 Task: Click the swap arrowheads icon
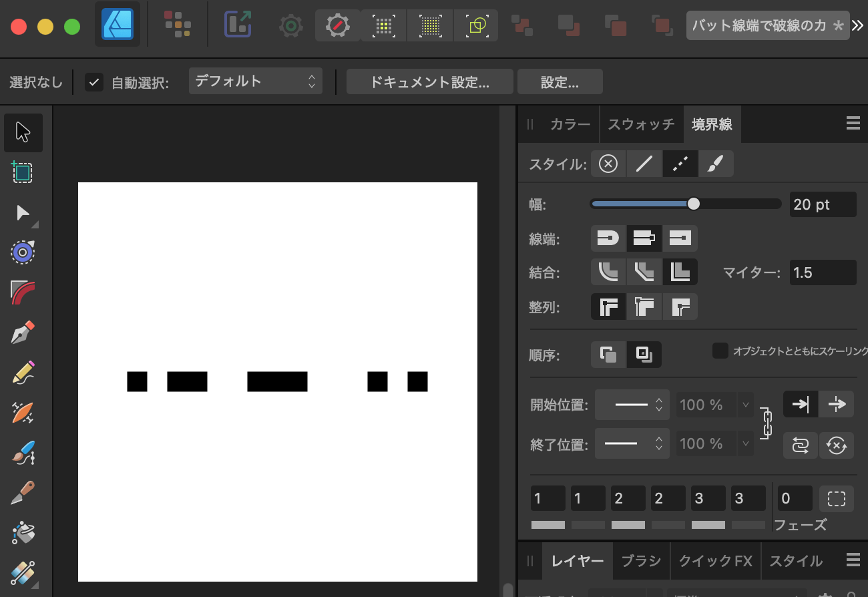800,445
